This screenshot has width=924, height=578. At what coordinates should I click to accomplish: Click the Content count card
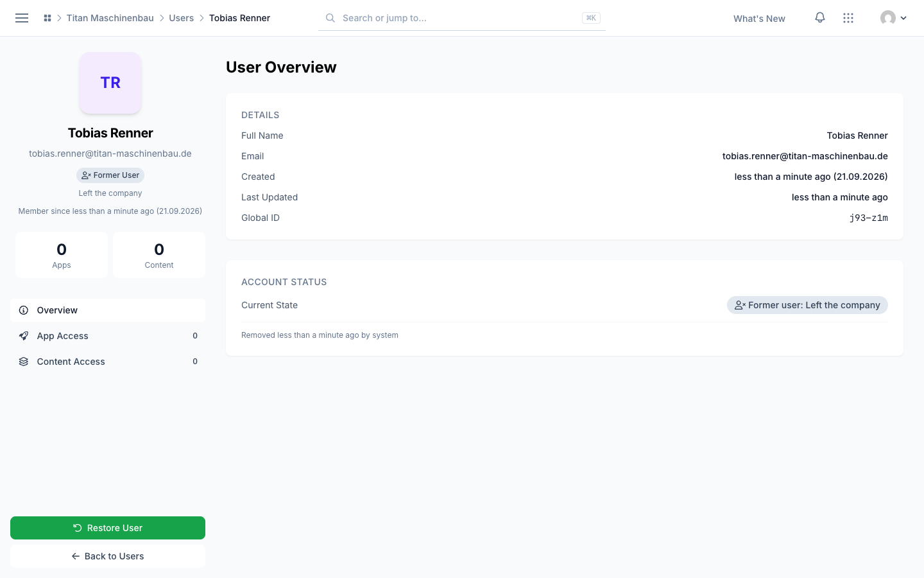click(159, 255)
